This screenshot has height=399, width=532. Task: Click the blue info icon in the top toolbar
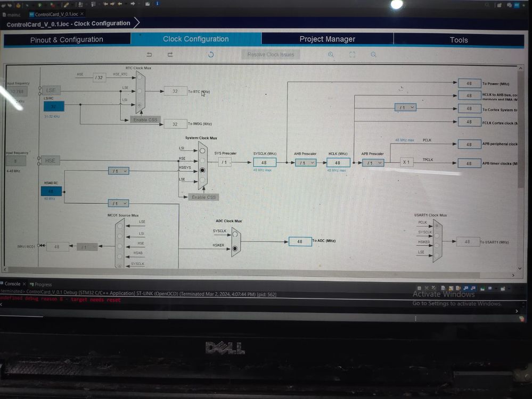pos(157,3)
